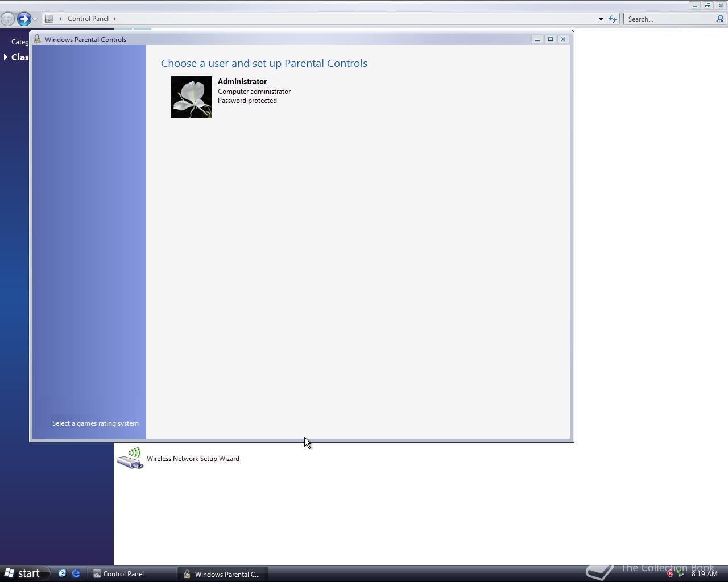Click the 8:19 AM taskbar clock

705,574
